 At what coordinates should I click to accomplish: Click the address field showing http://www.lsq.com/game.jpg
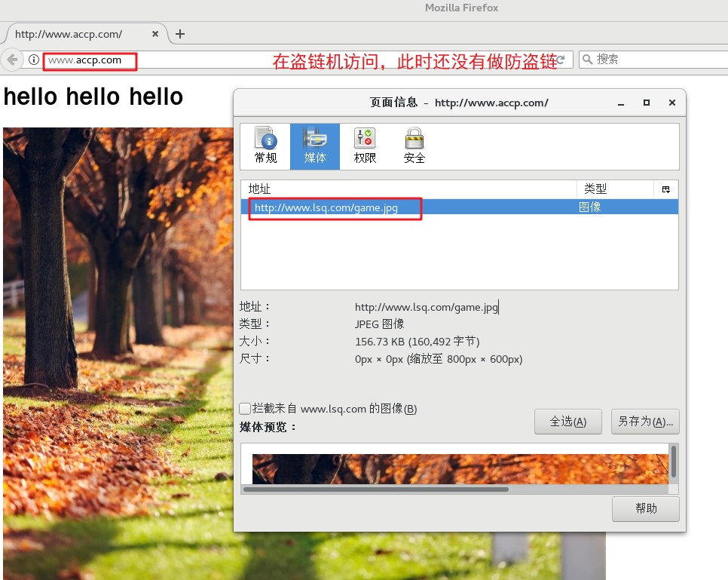(427, 307)
